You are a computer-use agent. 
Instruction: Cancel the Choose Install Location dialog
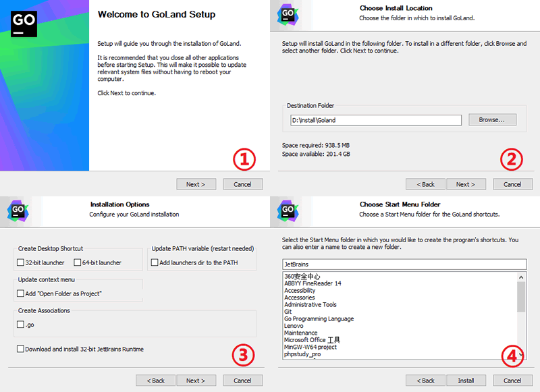pos(513,184)
